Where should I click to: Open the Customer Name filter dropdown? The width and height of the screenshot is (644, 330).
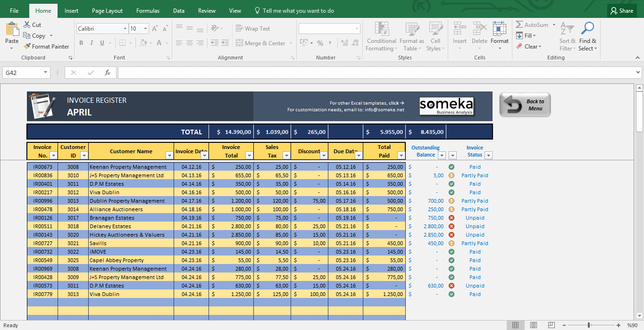[169, 155]
